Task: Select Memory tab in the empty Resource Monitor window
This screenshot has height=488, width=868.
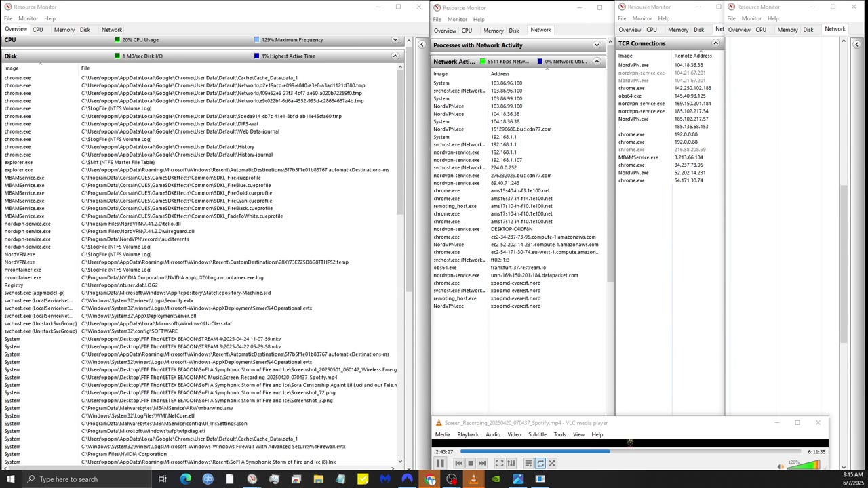Action: 787,30
